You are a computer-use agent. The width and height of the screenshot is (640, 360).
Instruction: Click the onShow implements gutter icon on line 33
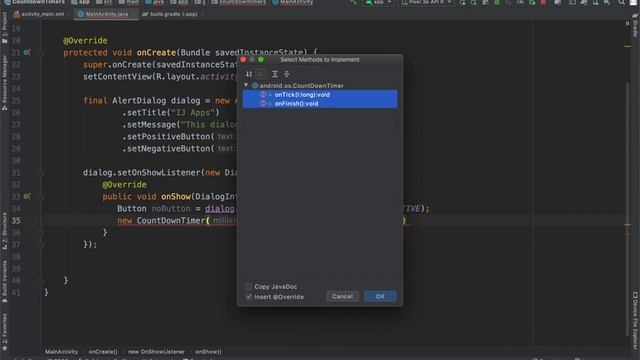tap(27, 196)
